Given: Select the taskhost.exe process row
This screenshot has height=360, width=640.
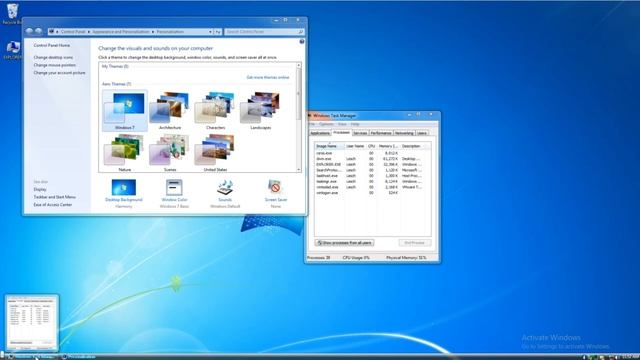Looking at the screenshot, I should click(372, 176).
